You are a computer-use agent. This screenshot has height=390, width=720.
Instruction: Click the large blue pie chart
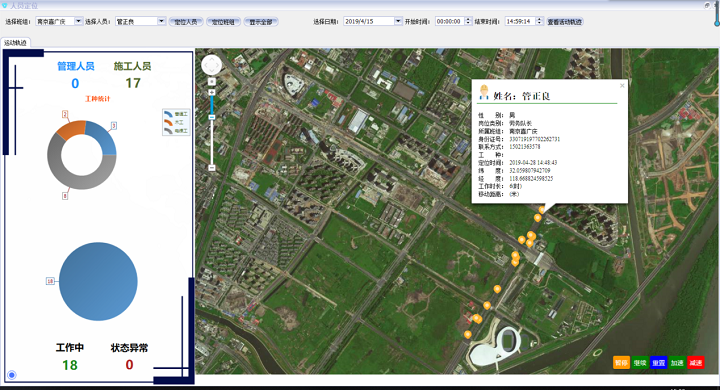pyautogui.click(x=98, y=281)
